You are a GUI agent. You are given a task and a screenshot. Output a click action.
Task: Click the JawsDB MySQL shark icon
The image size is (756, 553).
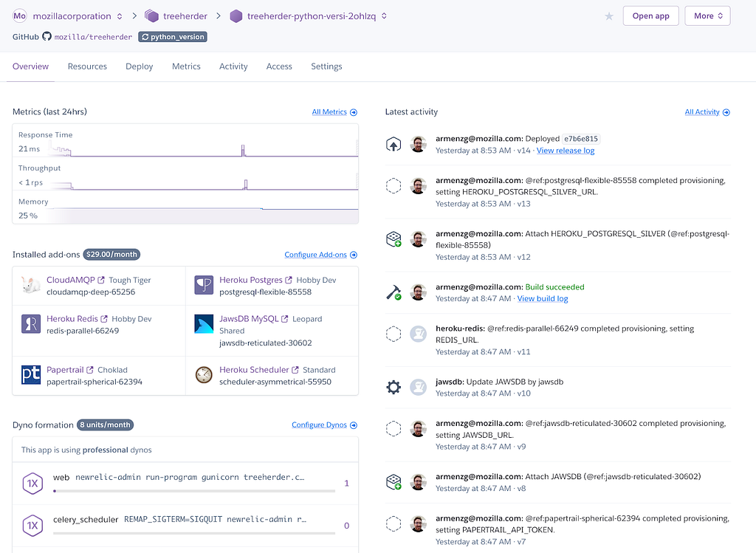(x=204, y=324)
